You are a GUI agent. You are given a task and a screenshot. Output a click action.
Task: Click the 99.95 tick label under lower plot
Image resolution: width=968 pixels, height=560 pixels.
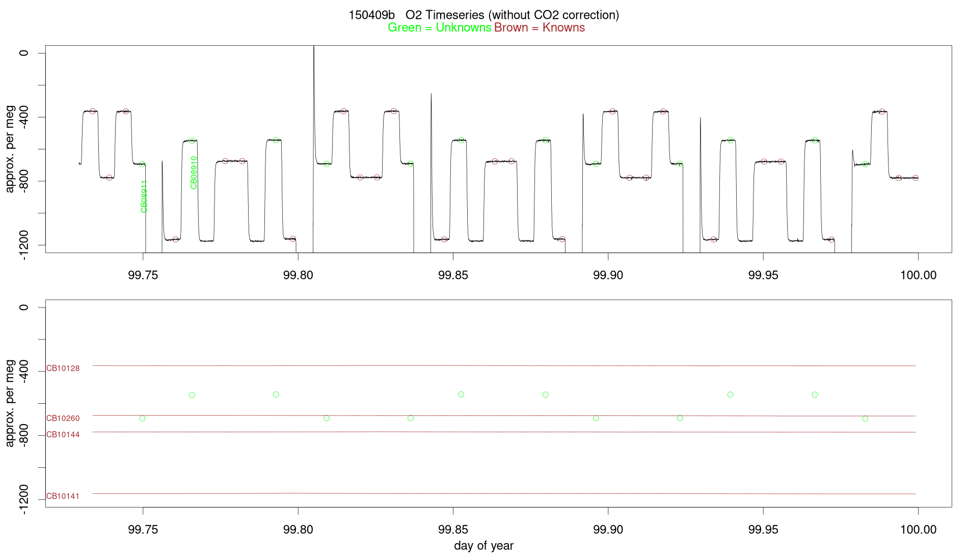[763, 530]
